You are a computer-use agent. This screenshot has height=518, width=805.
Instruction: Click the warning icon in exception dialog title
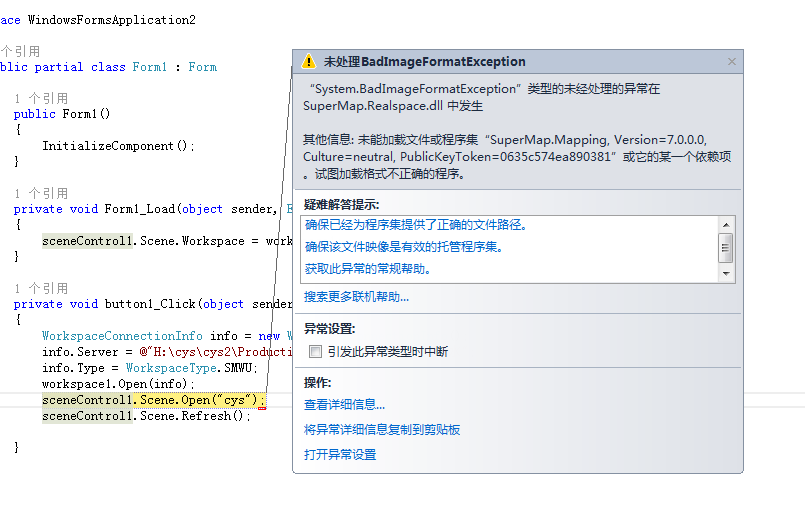click(x=308, y=62)
